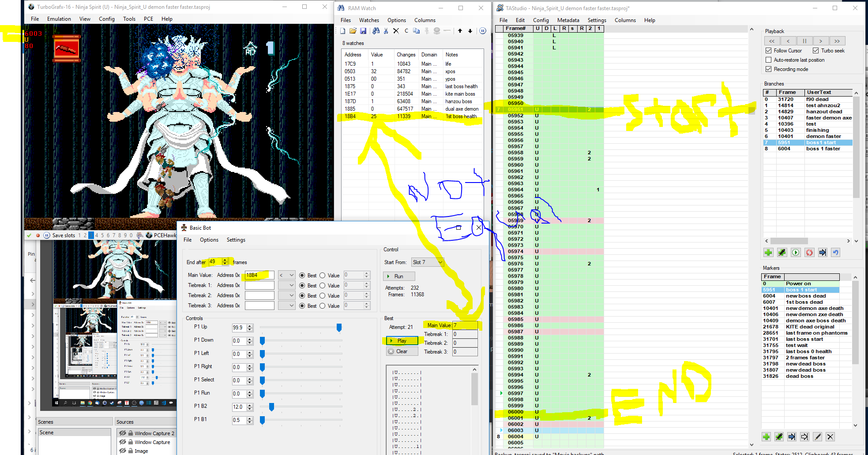Select the 'boss 1 faster' branch row

point(808,149)
